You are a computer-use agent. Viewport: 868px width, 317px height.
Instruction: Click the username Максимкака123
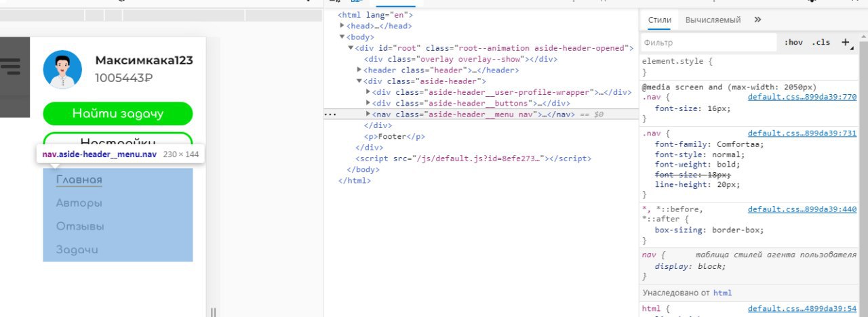(x=144, y=60)
